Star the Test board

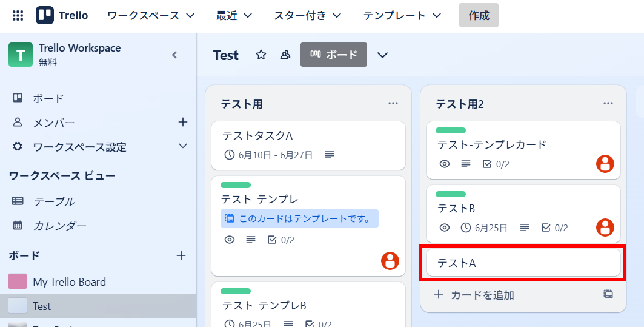pos(261,55)
